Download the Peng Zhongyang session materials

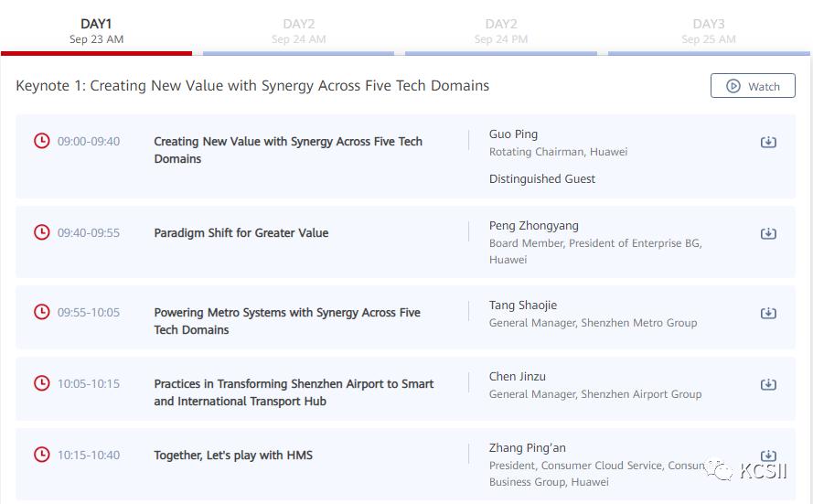coord(768,233)
